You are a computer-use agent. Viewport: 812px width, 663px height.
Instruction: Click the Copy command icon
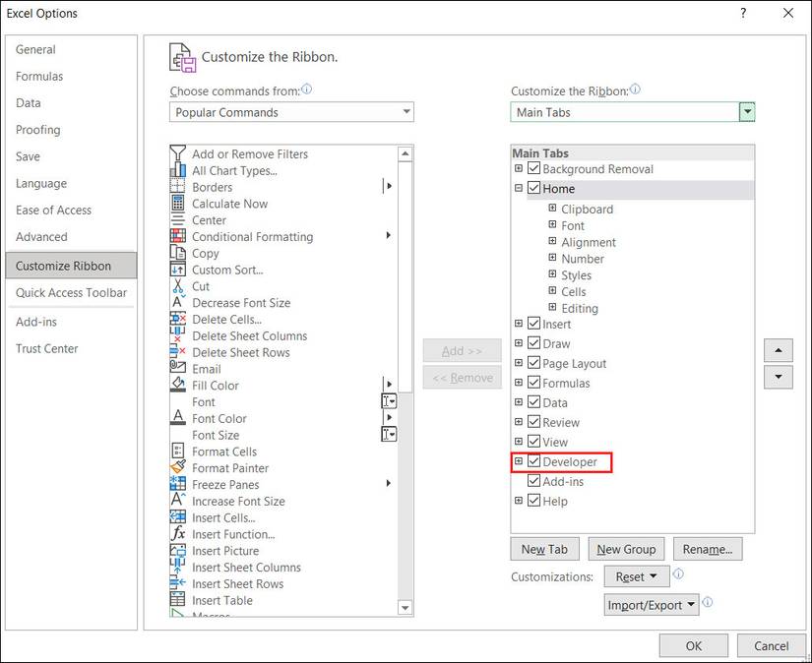point(177,253)
